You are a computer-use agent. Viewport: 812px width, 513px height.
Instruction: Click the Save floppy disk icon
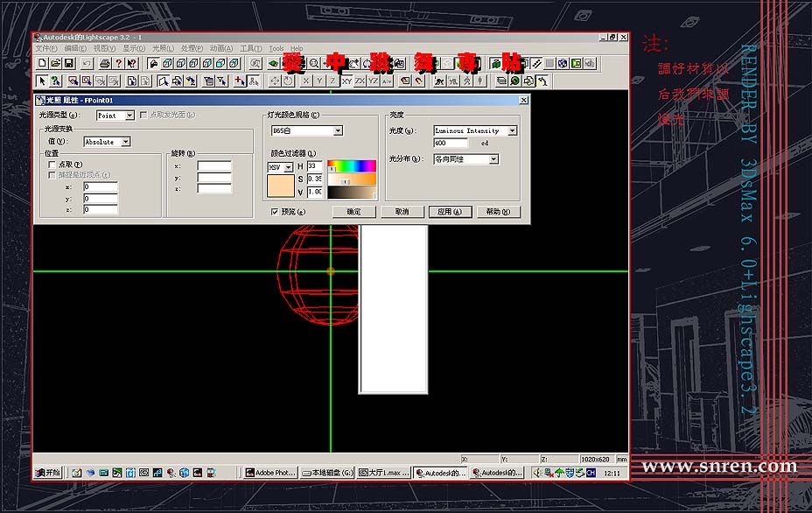coord(69,63)
